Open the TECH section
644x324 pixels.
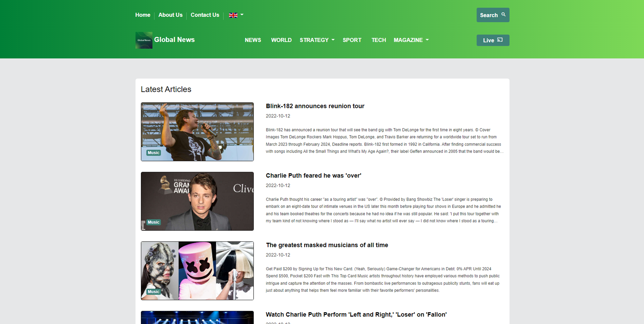tap(379, 40)
